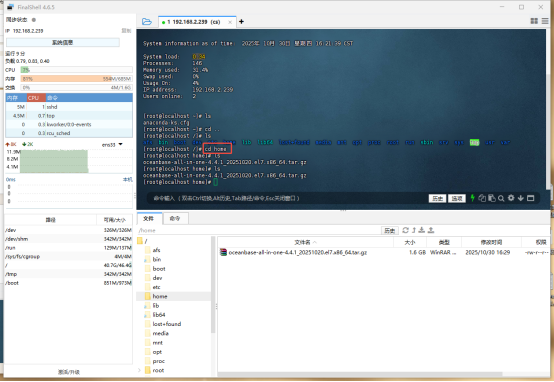The image size is (554, 382).
Task: Open the mnt folder in tree
Action: pos(154,342)
